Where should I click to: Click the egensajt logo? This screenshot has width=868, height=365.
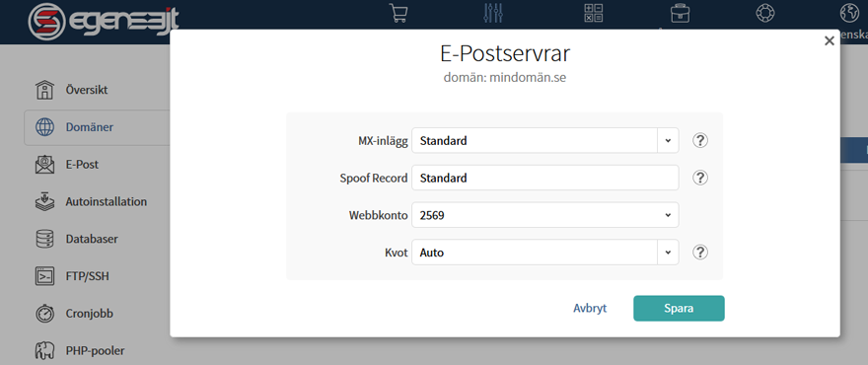103,21
